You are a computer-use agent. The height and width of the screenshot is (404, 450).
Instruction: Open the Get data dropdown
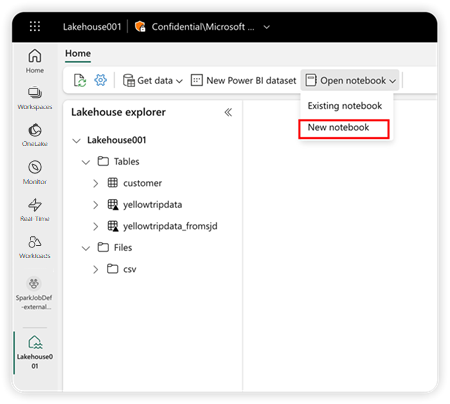(153, 80)
